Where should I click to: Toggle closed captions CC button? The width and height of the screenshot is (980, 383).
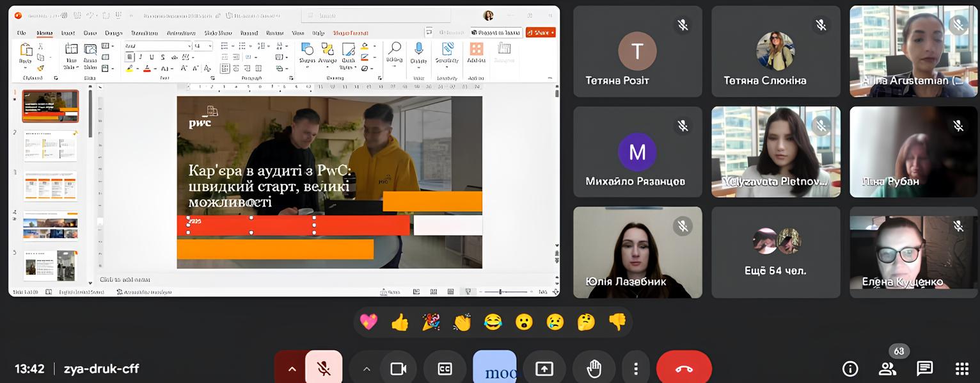[x=445, y=369]
